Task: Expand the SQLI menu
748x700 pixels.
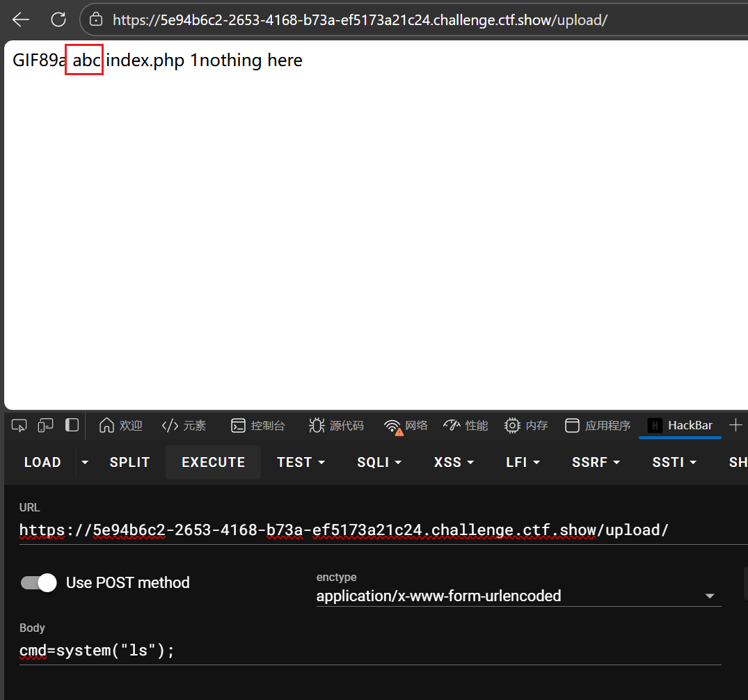Action: point(381,463)
